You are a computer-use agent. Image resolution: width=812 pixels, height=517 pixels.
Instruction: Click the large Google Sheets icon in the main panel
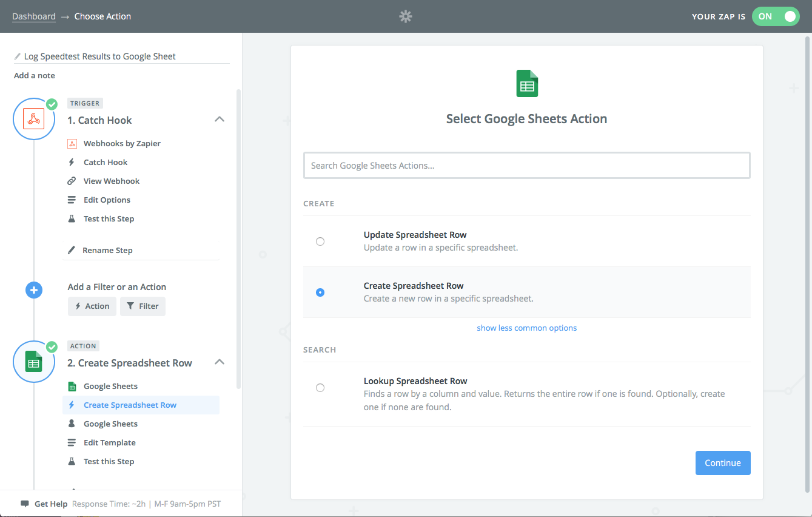point(527,84)
